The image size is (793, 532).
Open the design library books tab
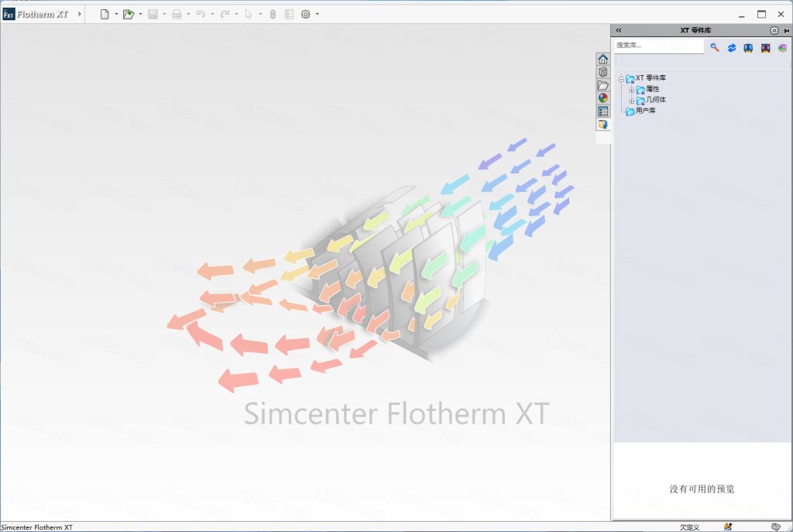(x=602, y=72)
